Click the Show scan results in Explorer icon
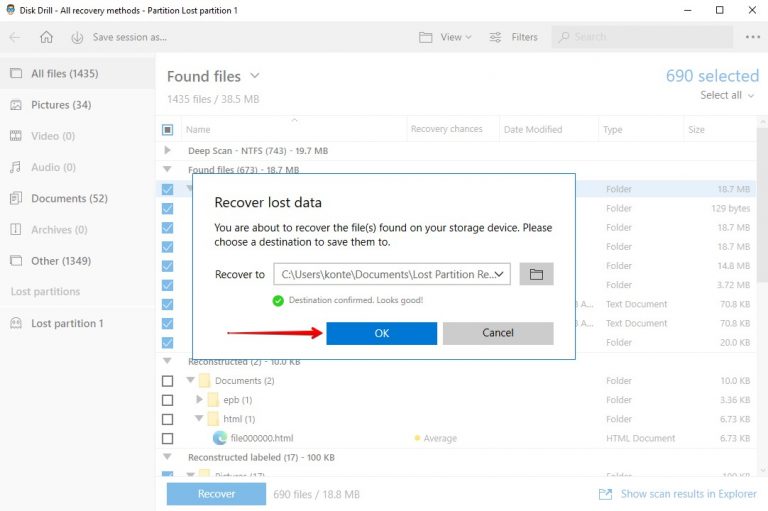 pos(605,494)
